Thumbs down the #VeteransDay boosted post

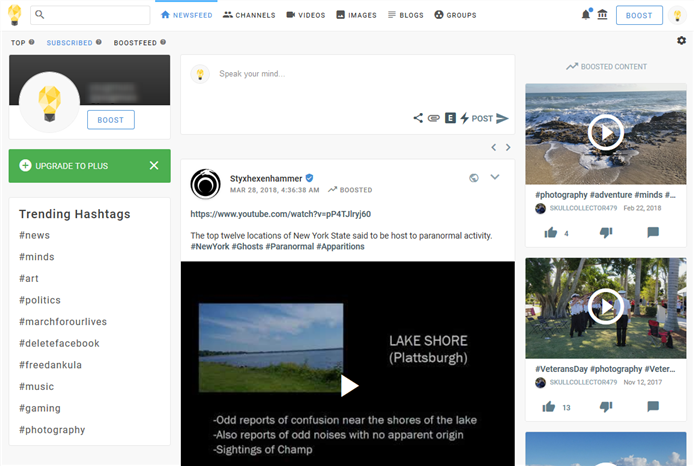pos(605,407)
